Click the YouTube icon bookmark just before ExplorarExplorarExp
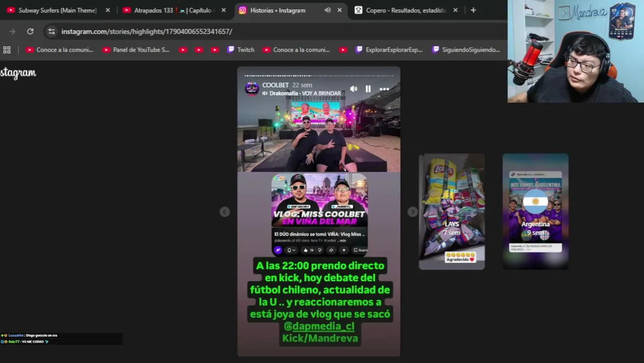The width and height of the screenshot is (644, 363). click(x=343, y=50)
